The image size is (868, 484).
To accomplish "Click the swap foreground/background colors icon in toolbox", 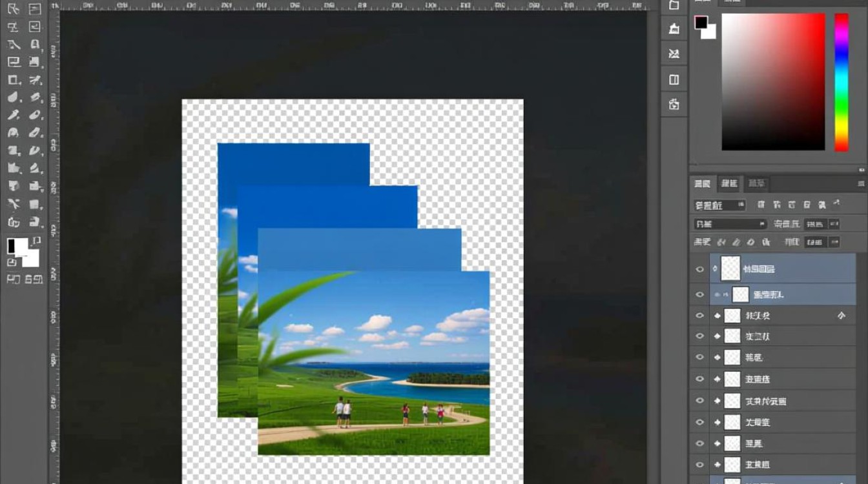I will [37, 241].
